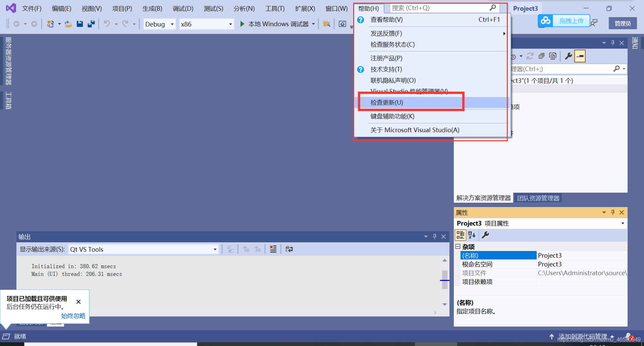The width and height of the screenshot is (644, 346).
Task: Click the new project icon
Action: pyautogui.click(x=50, y=24)
